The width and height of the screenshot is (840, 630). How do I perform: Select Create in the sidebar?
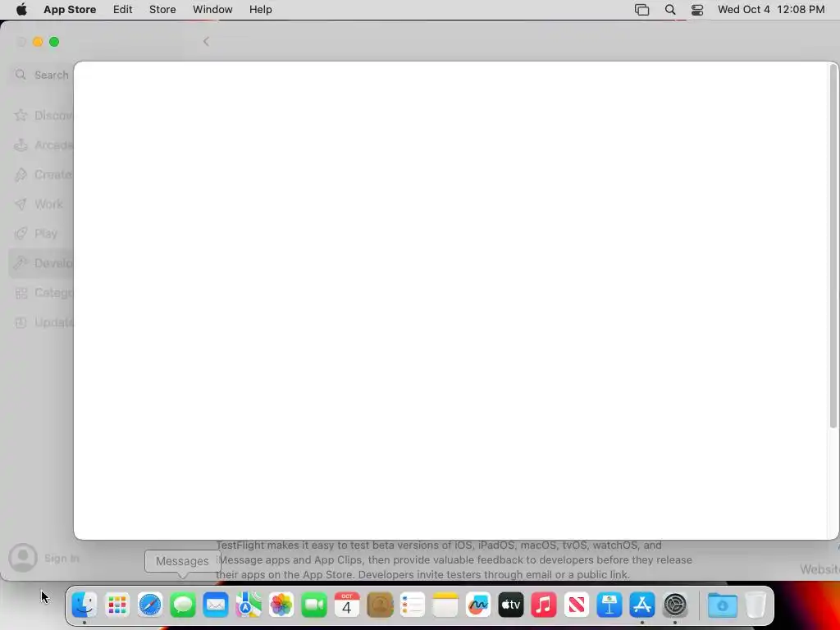(42, 174)
